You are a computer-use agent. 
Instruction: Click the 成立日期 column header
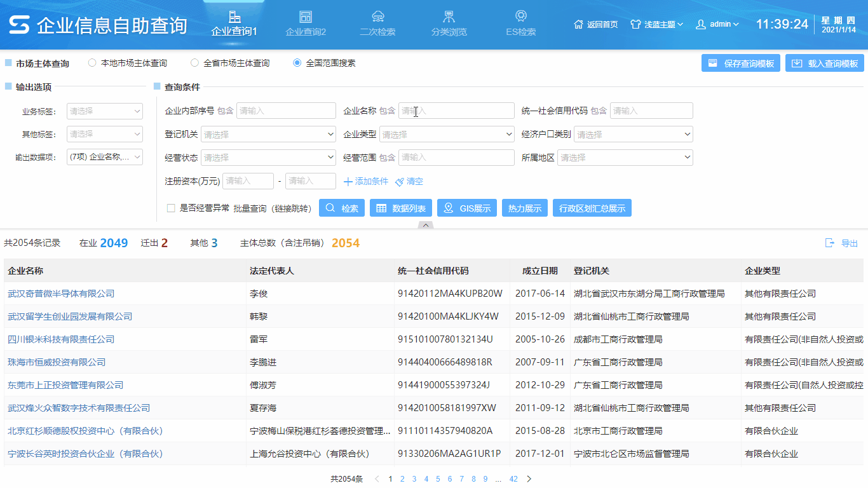(x=540, y=271)
